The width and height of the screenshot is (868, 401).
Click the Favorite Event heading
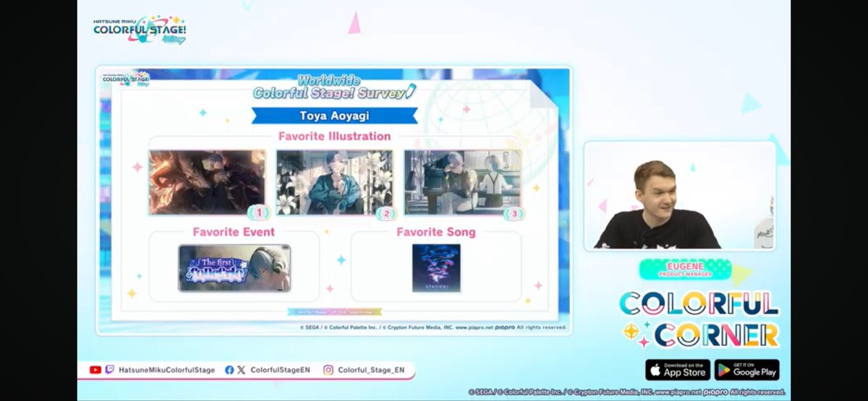(234, 232)
